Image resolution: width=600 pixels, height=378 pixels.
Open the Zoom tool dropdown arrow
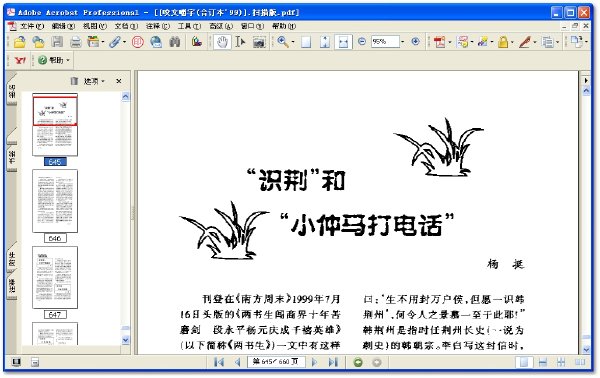pos(293,42)
